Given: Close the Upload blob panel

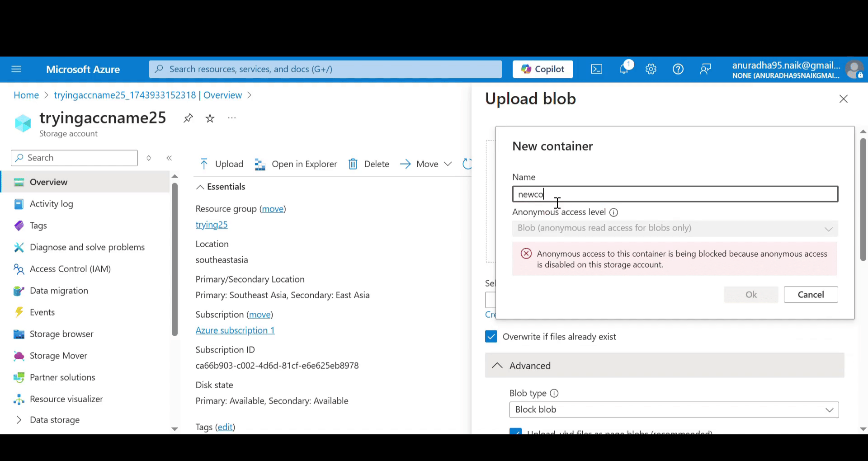Looking at the screenshot, I should 844,99.
